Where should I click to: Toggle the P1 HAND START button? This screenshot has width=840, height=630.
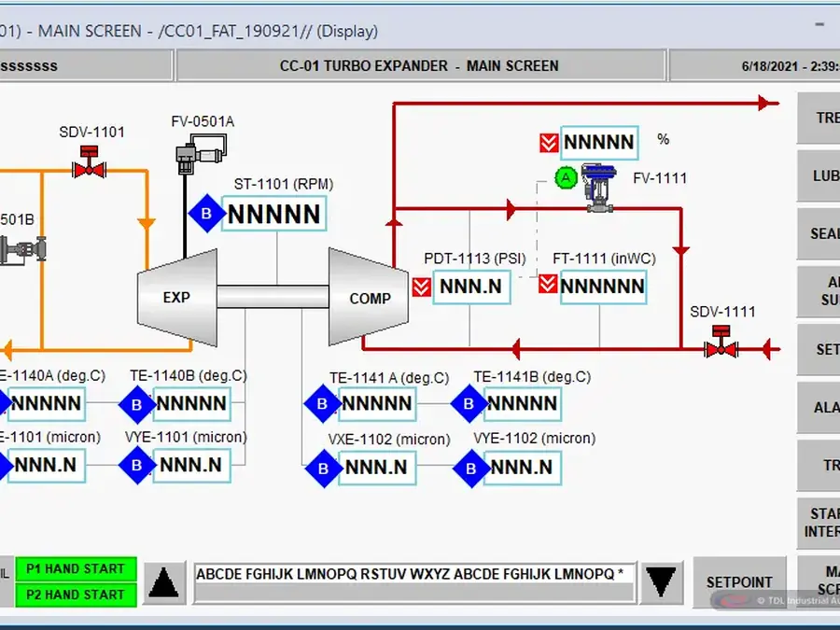tap(76, 569)
